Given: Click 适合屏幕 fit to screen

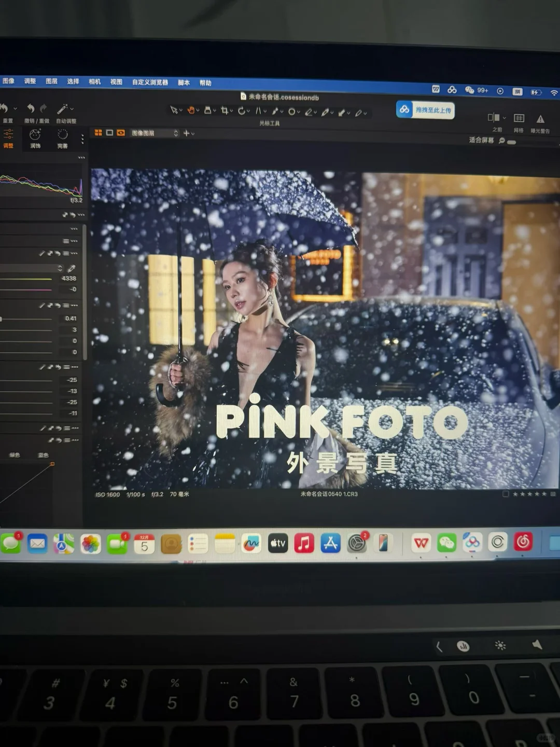Looking at the screenshot, I should point(481,140).
